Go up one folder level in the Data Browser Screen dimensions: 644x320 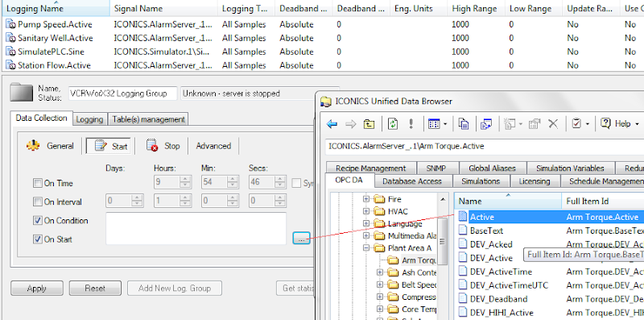tap(369, 124)
